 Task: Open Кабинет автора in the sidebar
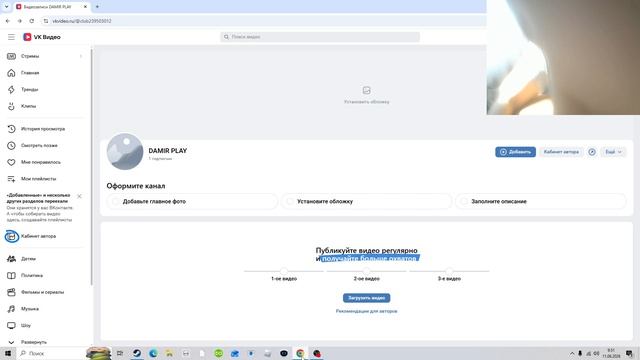(x=38, y=236)
